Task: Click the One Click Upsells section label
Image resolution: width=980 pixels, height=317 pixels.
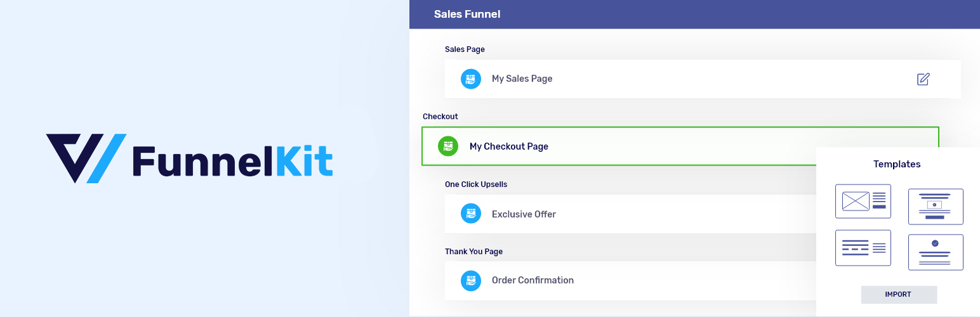Action: click(x=476, y=184)
